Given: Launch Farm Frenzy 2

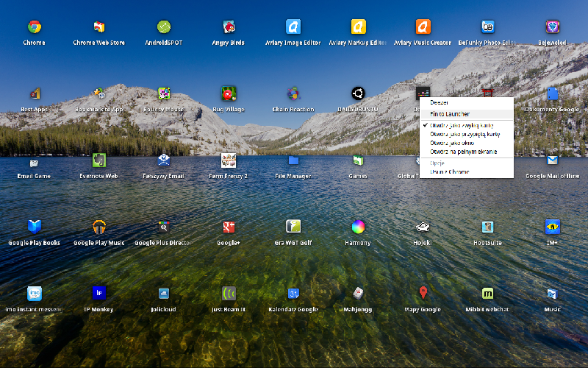Looking at the screenshot, I should [229, 160].
